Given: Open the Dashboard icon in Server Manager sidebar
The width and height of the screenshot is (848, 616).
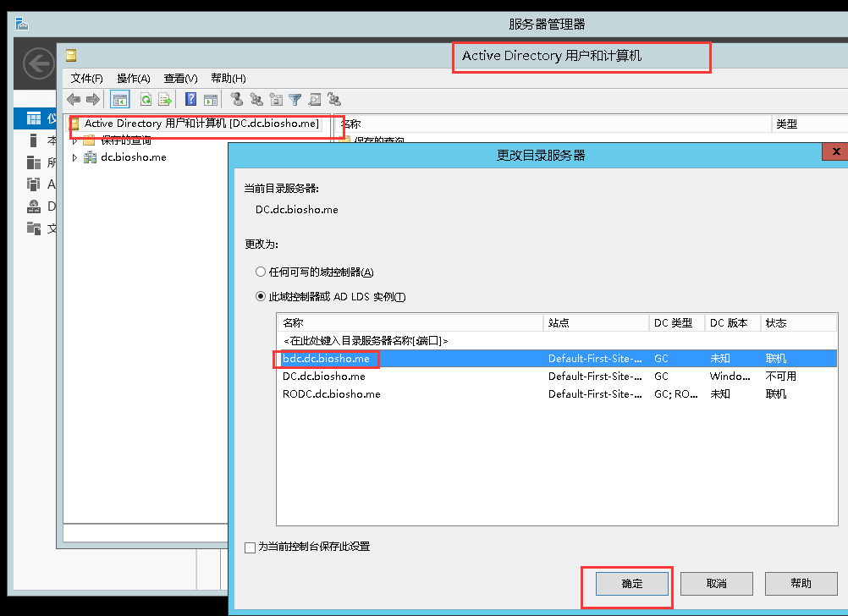Looking at the screenshot, I should (34, 118).
